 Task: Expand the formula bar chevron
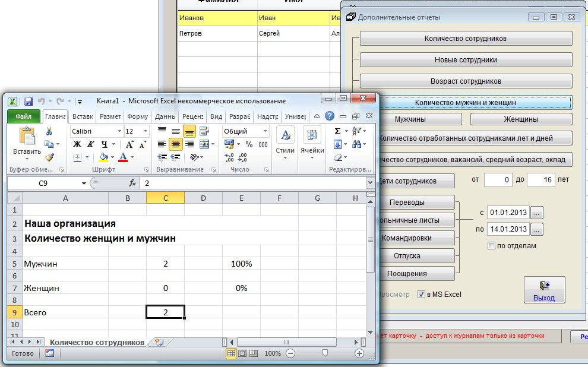point(370,183)
